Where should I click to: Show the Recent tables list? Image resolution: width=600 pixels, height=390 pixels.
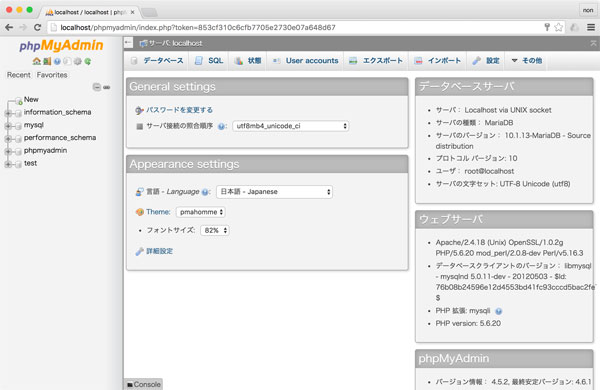click(x=18, y=75)
